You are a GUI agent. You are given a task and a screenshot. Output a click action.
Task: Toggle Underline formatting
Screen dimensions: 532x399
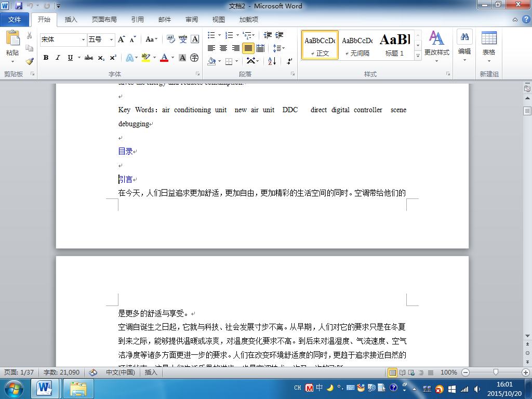[70, 58]
